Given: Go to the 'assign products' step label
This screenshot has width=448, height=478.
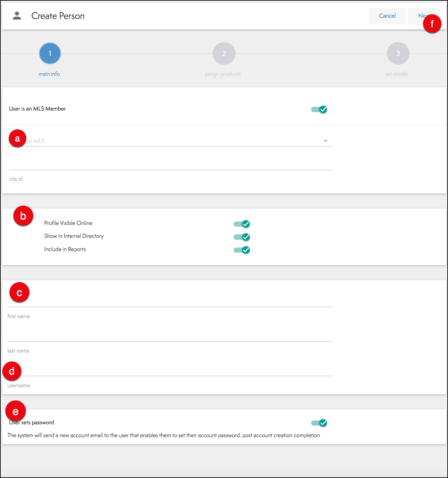Looking at the screenshot, I should click(222, 74).
